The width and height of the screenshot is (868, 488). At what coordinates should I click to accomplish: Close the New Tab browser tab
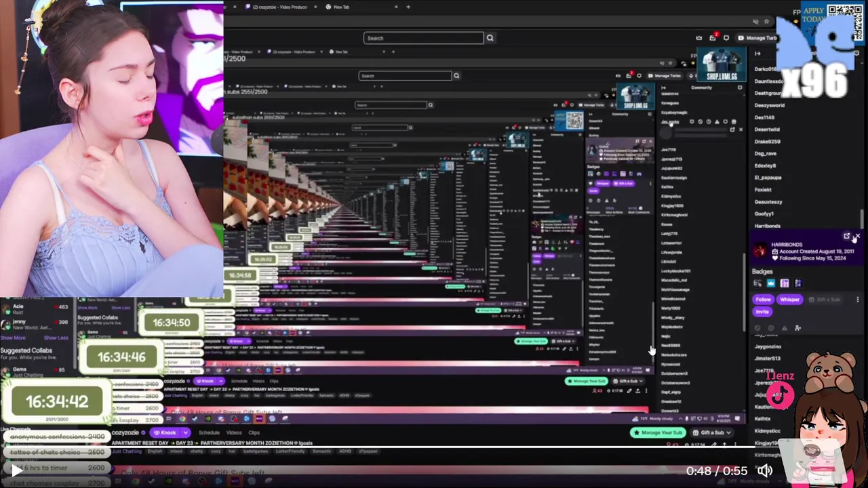pyautogui.click(x=396, y=7)
